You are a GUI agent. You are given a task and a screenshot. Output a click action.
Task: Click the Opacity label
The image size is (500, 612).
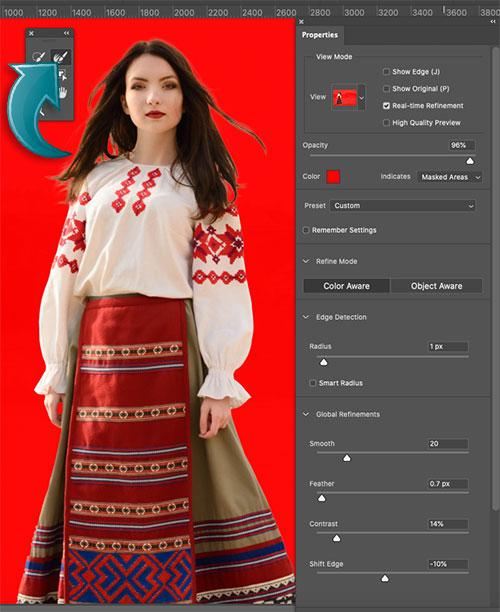[x=315, y=145]
